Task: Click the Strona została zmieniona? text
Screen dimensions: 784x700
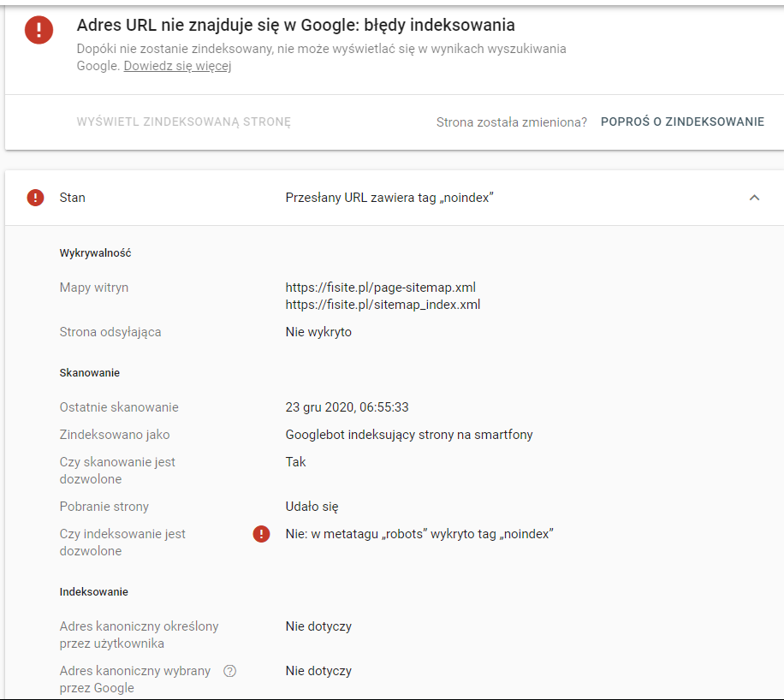Action: [511, 122]
